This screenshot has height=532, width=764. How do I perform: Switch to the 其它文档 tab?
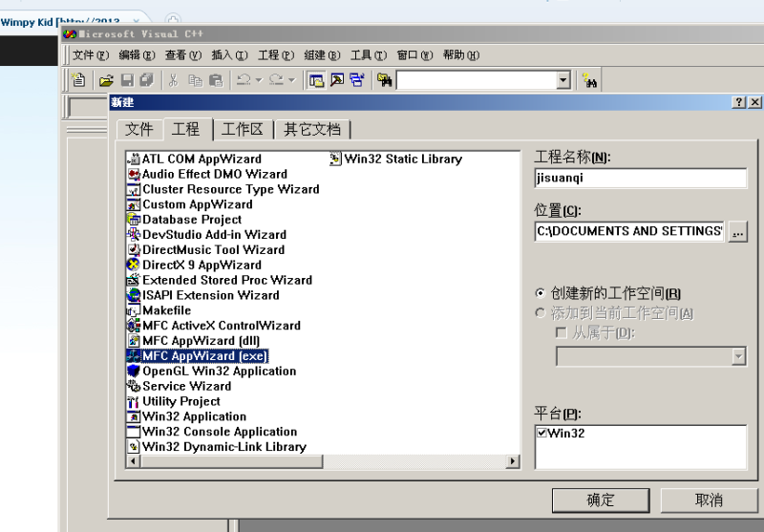[312, 130]
